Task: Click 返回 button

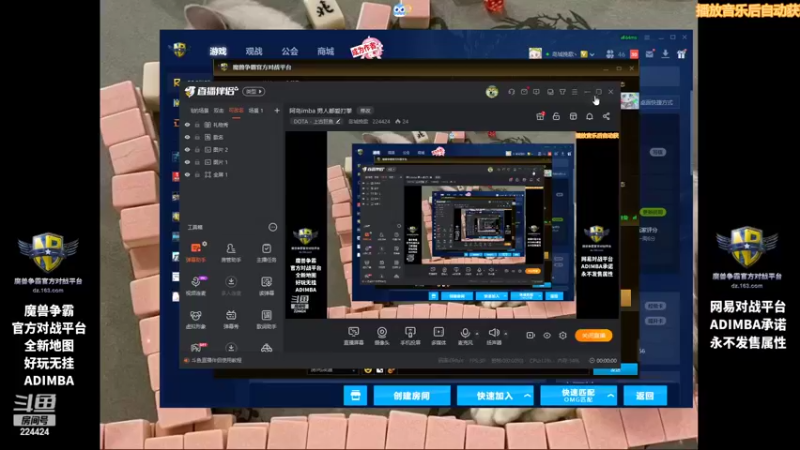Action: click(x=645, y=395)
